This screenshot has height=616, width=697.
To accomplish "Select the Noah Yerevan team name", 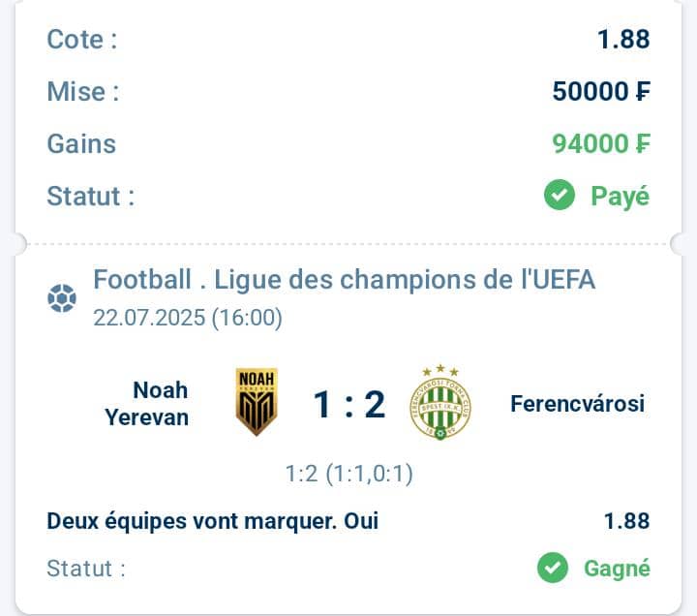I will tap(147, 404).
